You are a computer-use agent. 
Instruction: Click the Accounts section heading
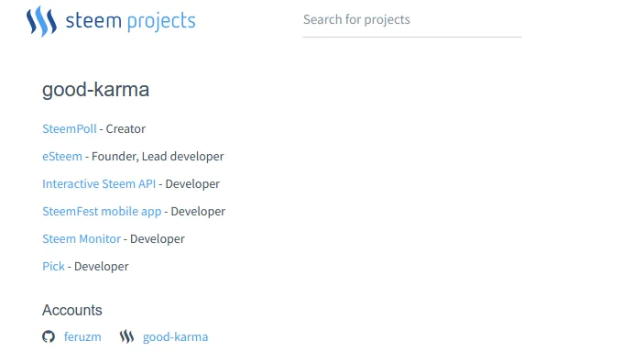[72, 310]
